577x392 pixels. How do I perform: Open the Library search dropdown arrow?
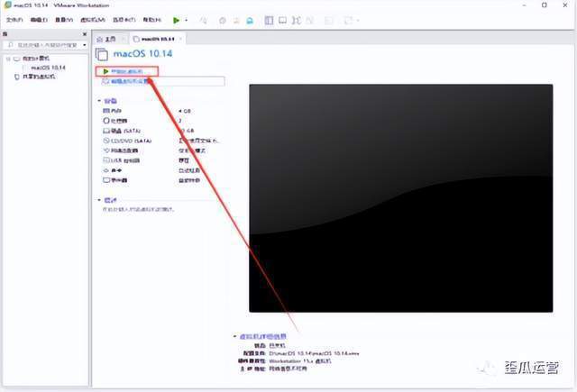click(x=85, y=45)
